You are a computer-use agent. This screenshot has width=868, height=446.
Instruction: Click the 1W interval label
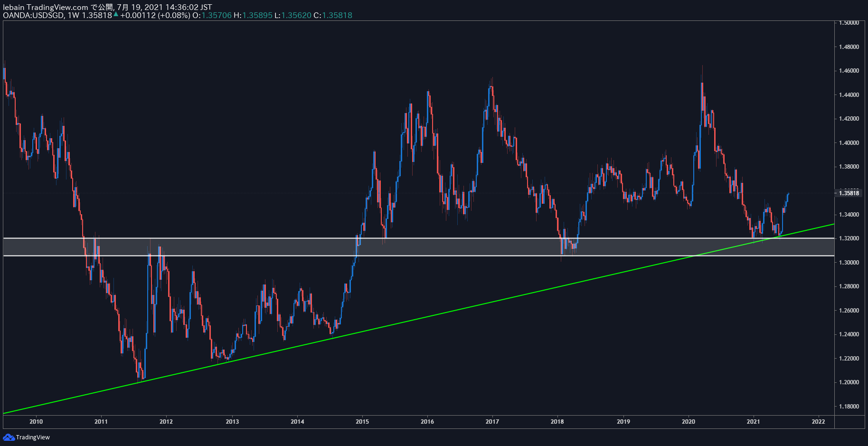pos(74,15)
